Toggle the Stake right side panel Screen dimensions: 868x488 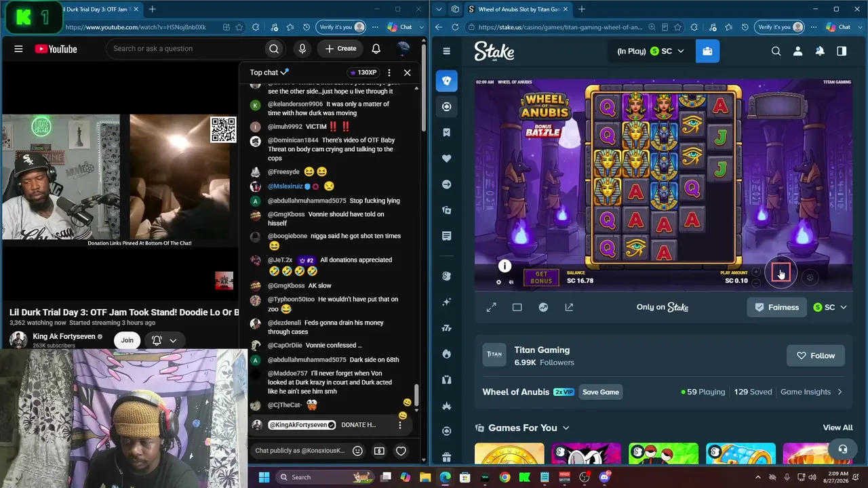(842, 51)
